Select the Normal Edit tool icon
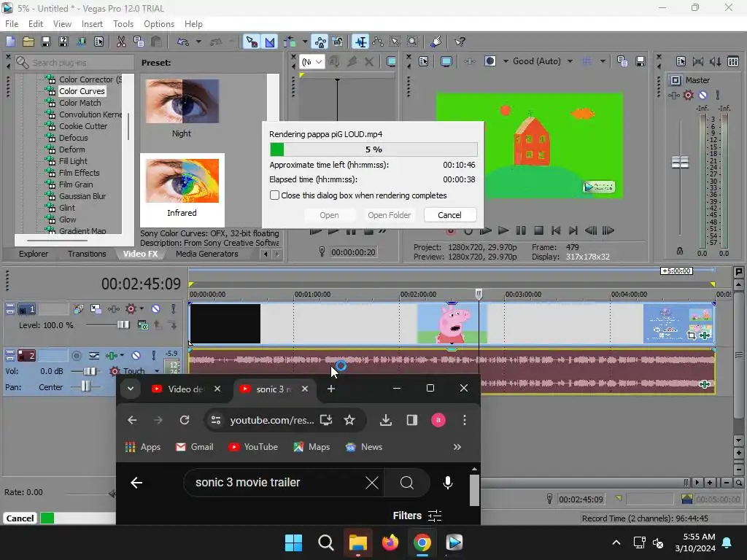 click(x=360, y=42)
